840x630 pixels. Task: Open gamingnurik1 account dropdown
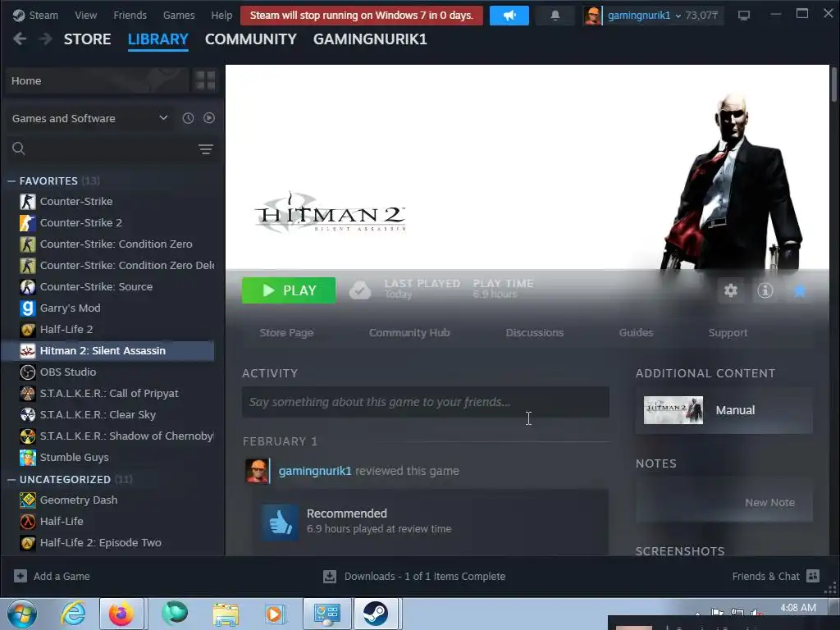tap(644, 16)
